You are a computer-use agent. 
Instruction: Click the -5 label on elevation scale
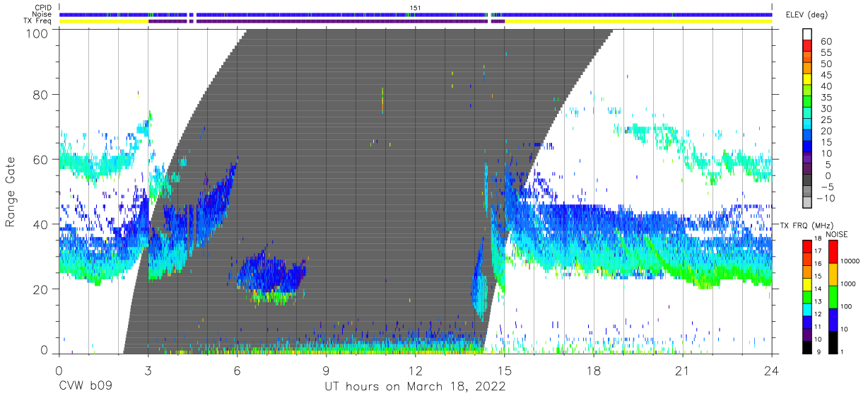826,187
